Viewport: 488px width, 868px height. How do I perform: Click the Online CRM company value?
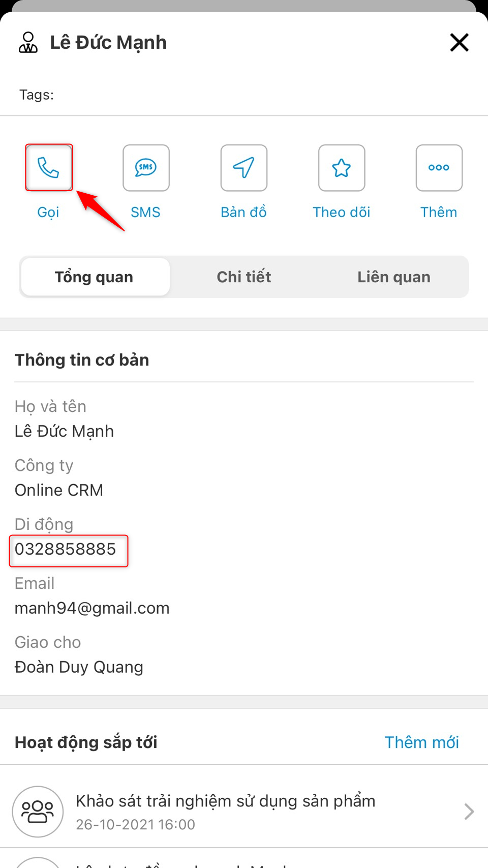[x=59, y=490]
